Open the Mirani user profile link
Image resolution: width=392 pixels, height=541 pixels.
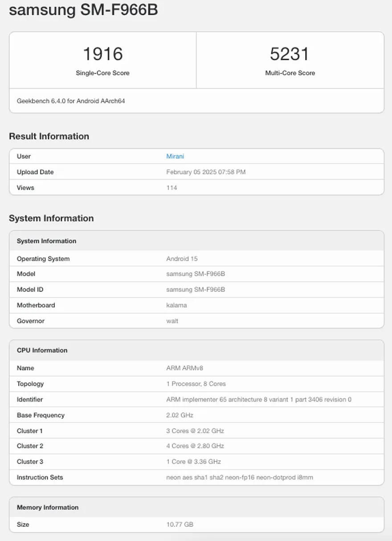pyautogui.click(x=175, y=156)
